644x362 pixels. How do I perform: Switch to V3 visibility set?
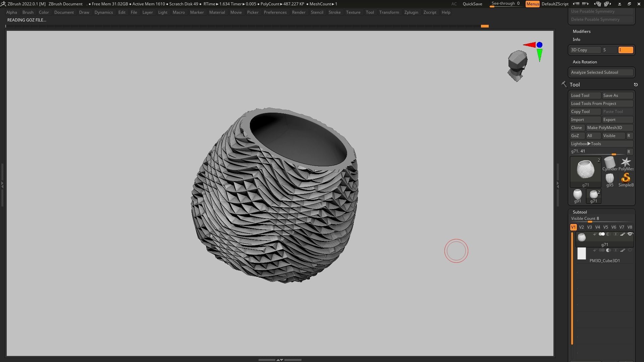tap(589, 227)
